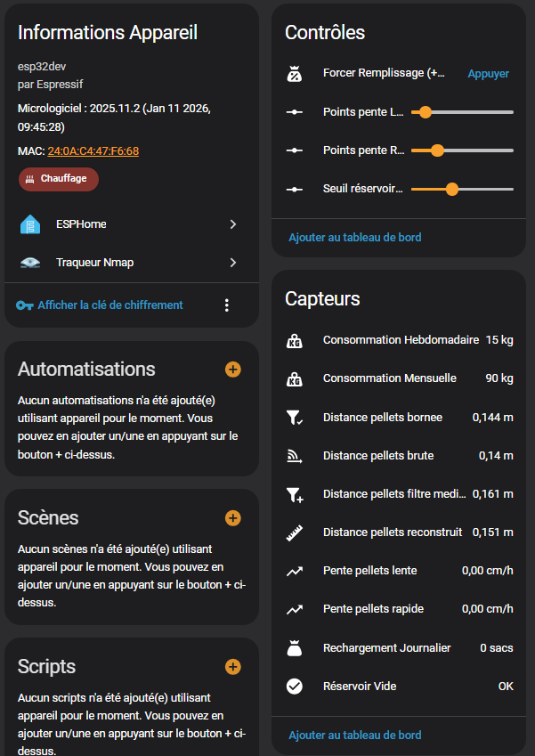Click Ajouter au tableau de bord under Contrôles

coord(354,238)
